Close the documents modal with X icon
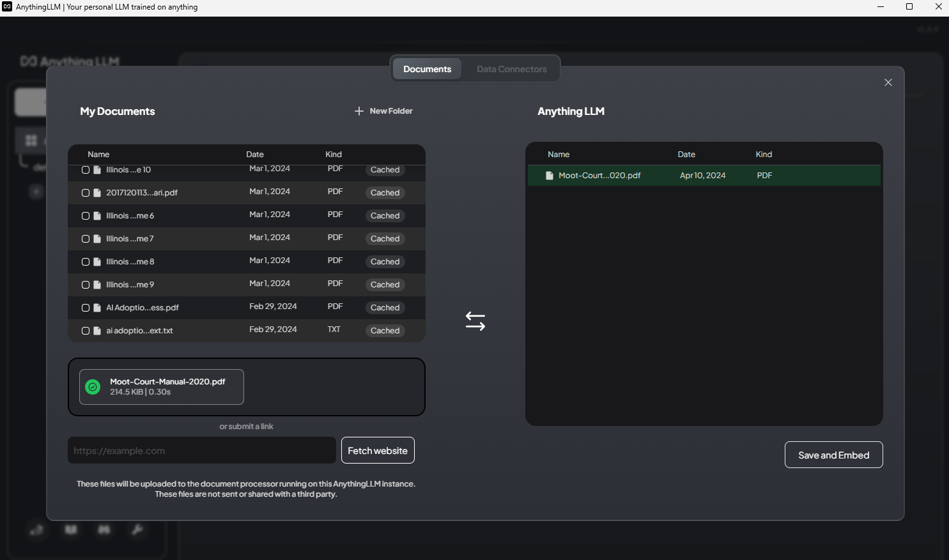Viewport: 949px width, 560px height. point(888,82)
